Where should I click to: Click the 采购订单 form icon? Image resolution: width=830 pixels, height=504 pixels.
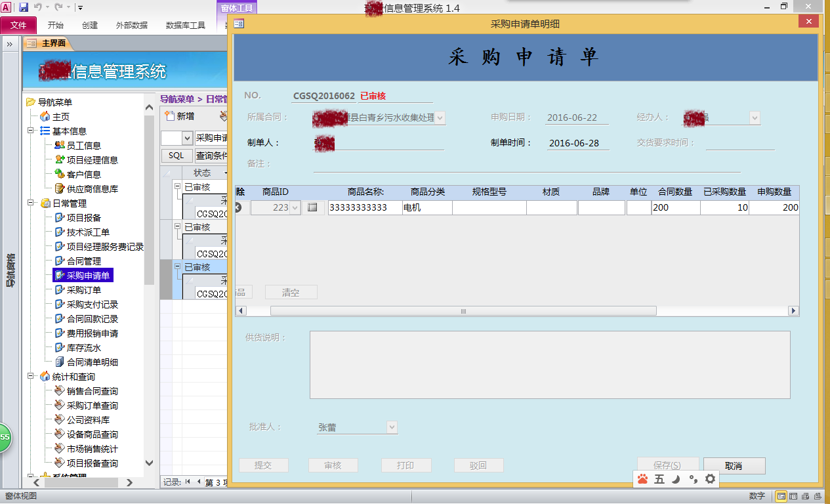coord(60,289)
